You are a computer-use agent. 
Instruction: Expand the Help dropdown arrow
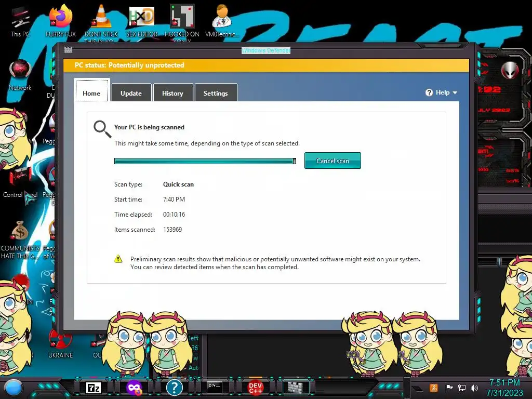tap(455, 92)
